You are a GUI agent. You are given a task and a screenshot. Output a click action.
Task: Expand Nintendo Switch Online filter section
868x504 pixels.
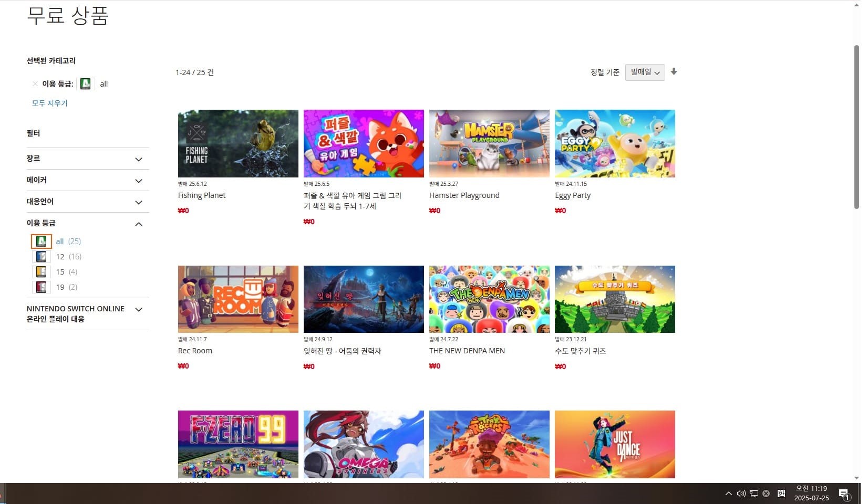(88, 314)
